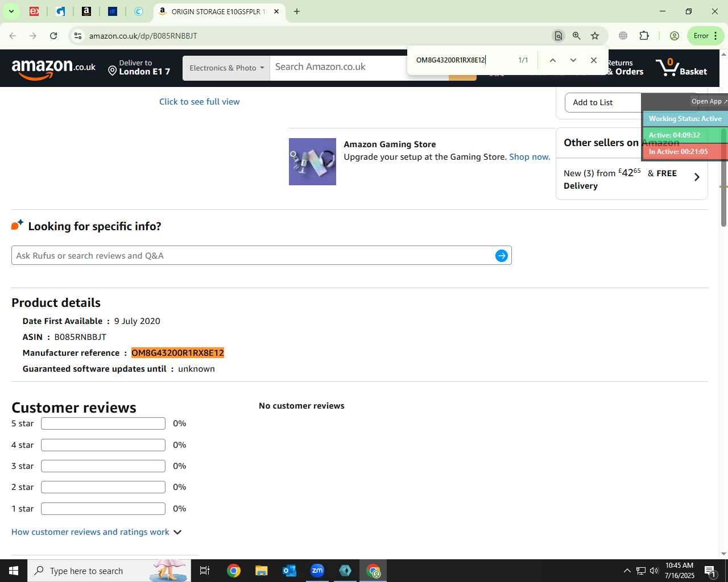Click the Rufus spark icon beside 'Looking for specific info?'
The image size is (728, 582).
point(18,225)
